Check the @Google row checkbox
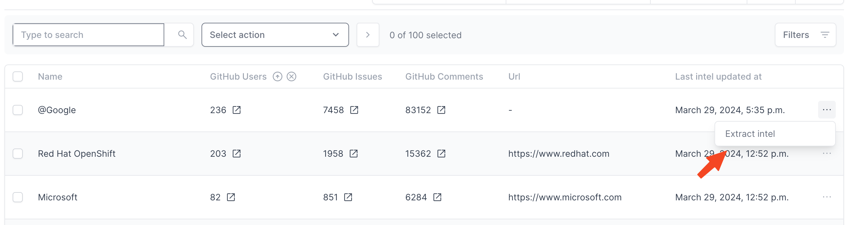The width and height of the screenshot is (868, 225). coord(18,110)
